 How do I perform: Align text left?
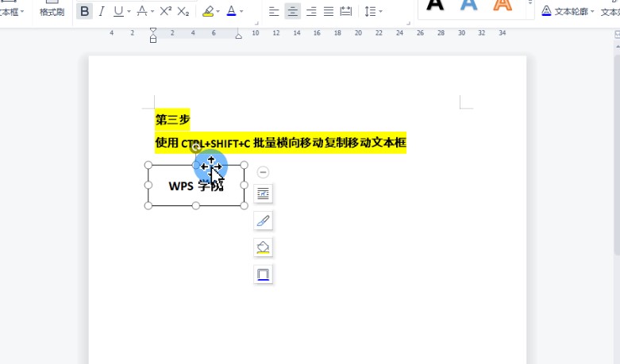coord(274,11)
